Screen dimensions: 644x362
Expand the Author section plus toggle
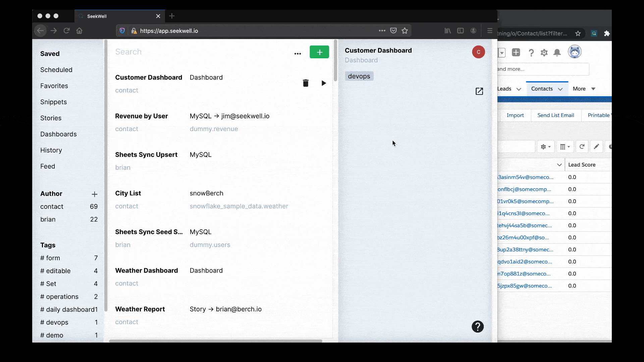[95, 194]
